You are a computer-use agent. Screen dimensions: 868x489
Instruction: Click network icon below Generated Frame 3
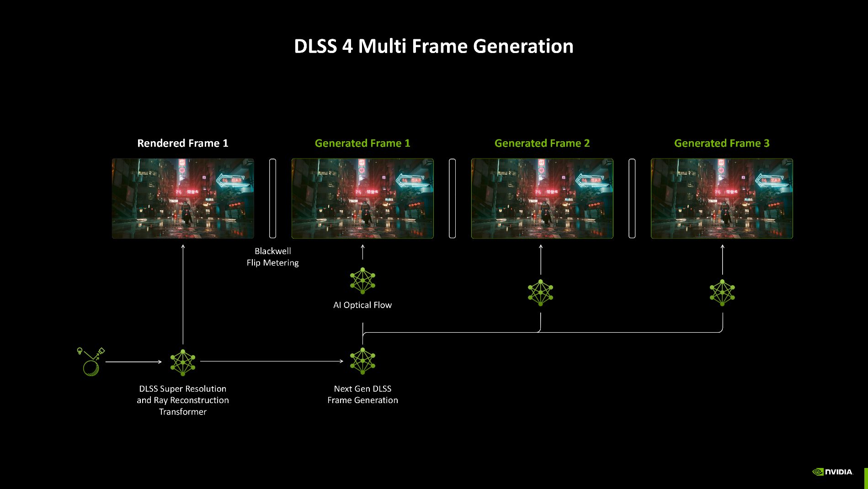click(x=722, y=292)
